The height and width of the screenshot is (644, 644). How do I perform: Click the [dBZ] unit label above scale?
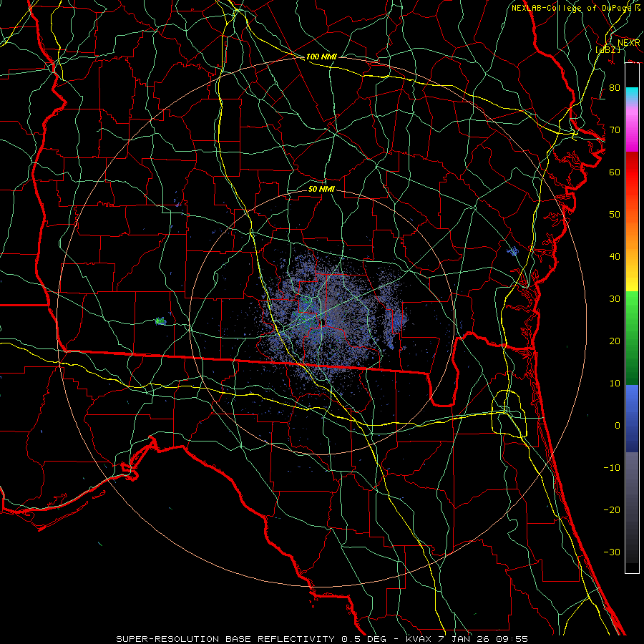pyautogui.click(x=608, y=49)
